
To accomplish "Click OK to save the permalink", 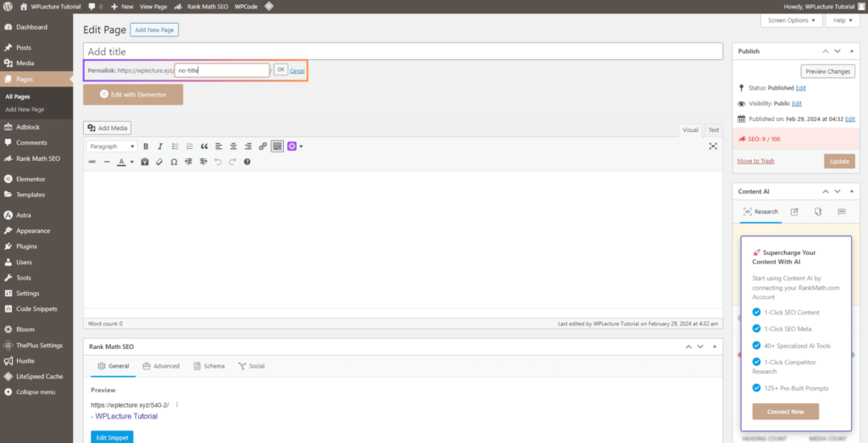I will tap(281, 69).
